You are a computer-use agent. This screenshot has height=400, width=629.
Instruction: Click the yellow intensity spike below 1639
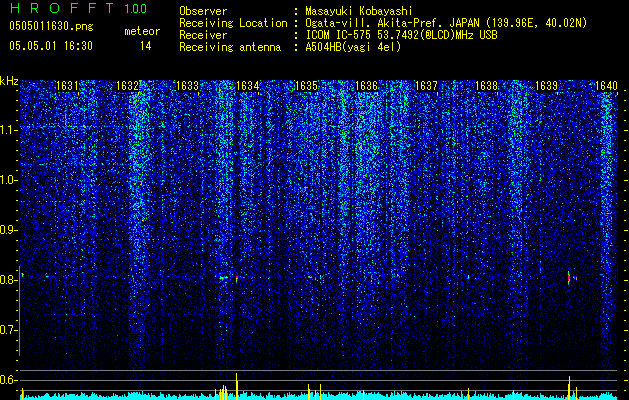(x=569, y=388)
